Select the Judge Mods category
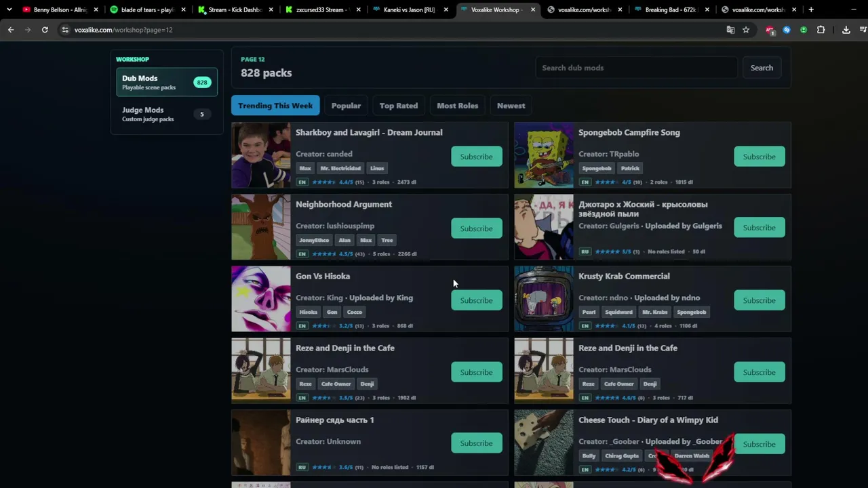 (x=167, y=114)
